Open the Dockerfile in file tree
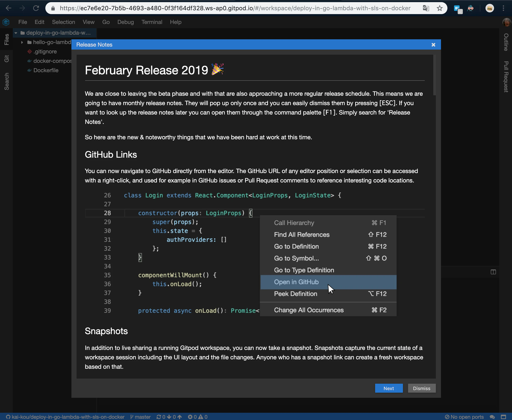The image size is (512, 420). 46,70
